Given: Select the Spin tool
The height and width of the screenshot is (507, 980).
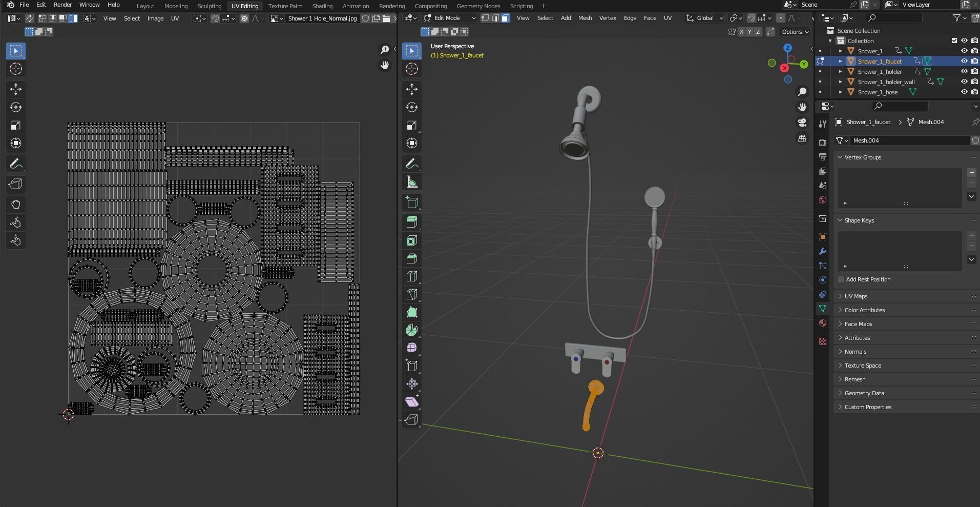Looking at the screenshot, I should (x=412, y=330).
